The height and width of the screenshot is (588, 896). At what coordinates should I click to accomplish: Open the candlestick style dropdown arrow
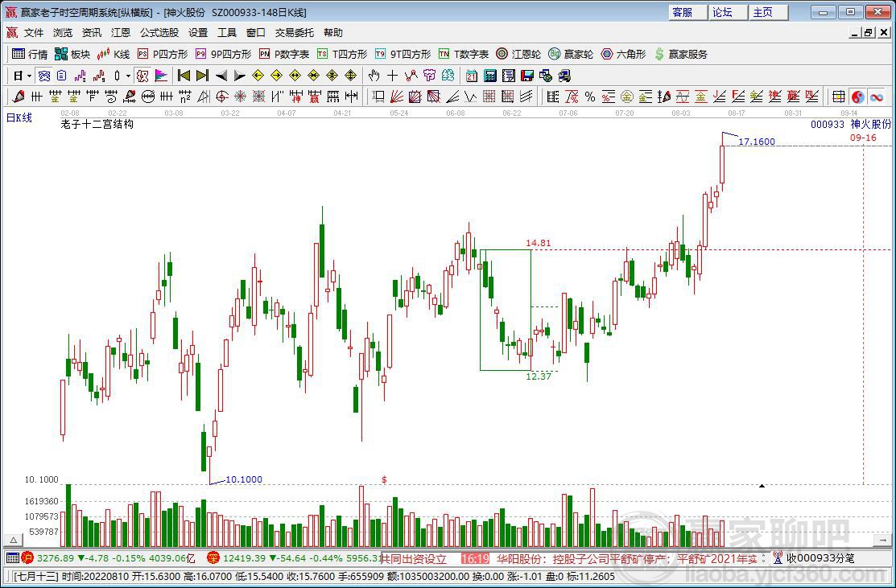pyautogui.click(x=129, y=76)
